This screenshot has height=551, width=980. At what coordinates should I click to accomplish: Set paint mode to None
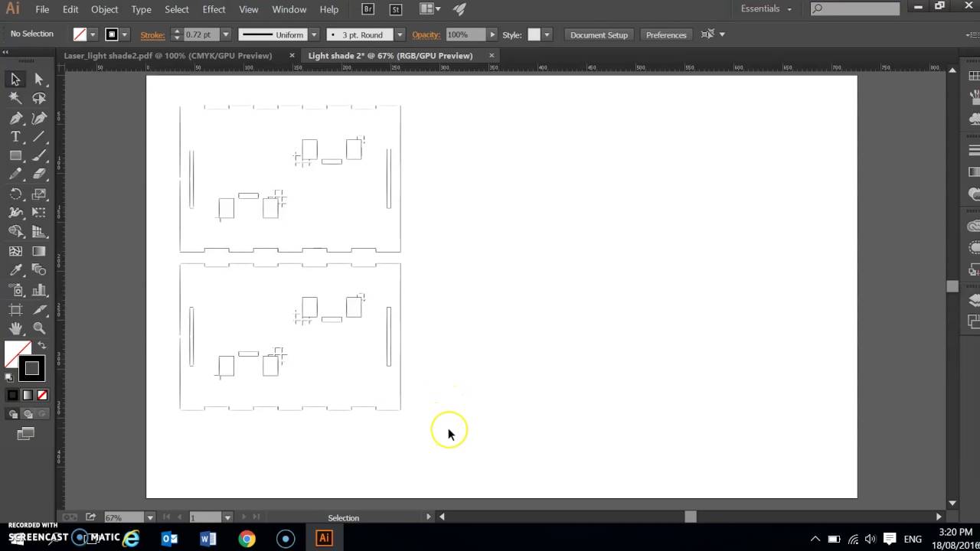[42, 395]
